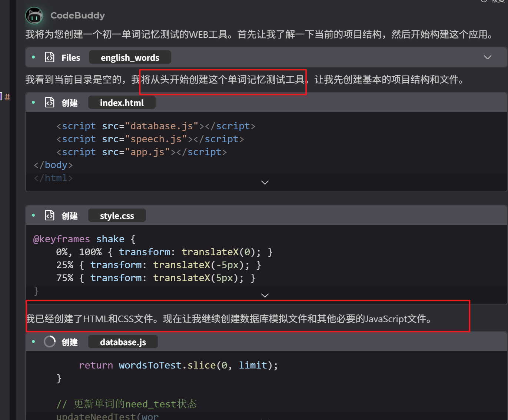This screenshot has height=420, width=508.
Task: Open the english_words folder chip
Action: (130, 57)
